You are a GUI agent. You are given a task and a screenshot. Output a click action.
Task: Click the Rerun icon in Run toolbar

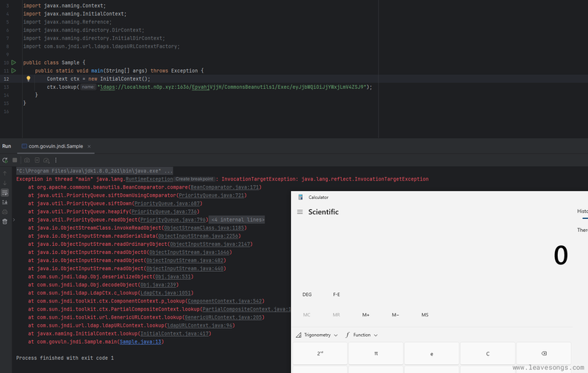[x=5, y=159]
